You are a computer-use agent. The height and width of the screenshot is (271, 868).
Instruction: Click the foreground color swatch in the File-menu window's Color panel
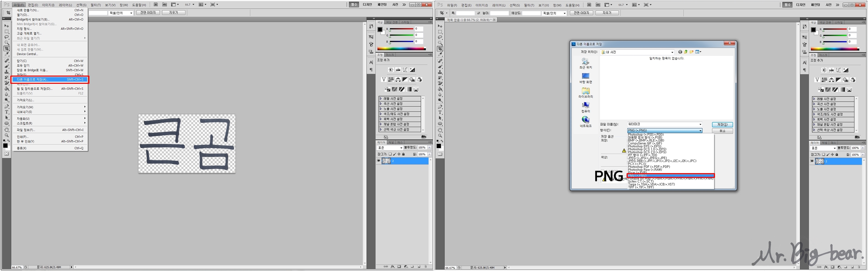point(380,30)
